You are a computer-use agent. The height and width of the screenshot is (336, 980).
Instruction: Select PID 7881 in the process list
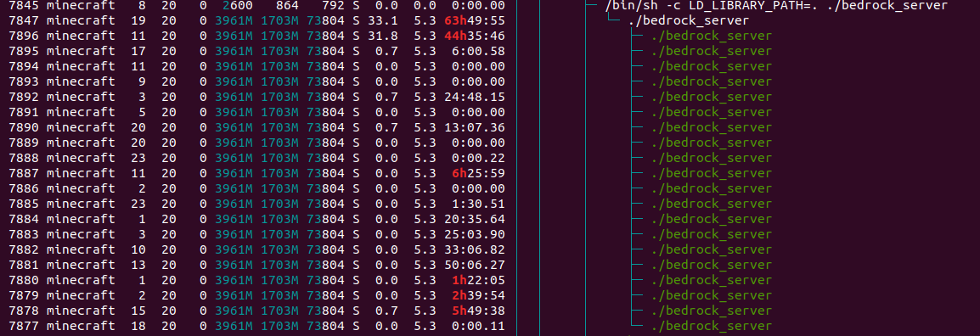25,265
